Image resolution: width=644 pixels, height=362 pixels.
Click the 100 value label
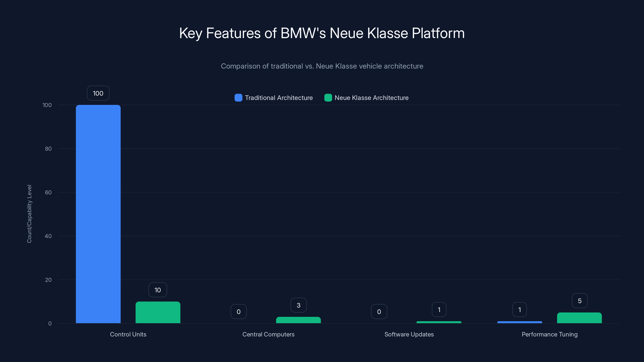tap(98, 93)
